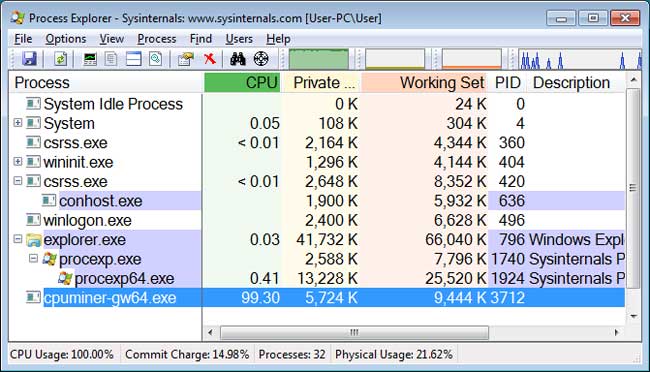The height and width of the screenshot is (372, 650).
Task: Click the vertical scrollbar down arrow
Action: [x=633, y=316]
